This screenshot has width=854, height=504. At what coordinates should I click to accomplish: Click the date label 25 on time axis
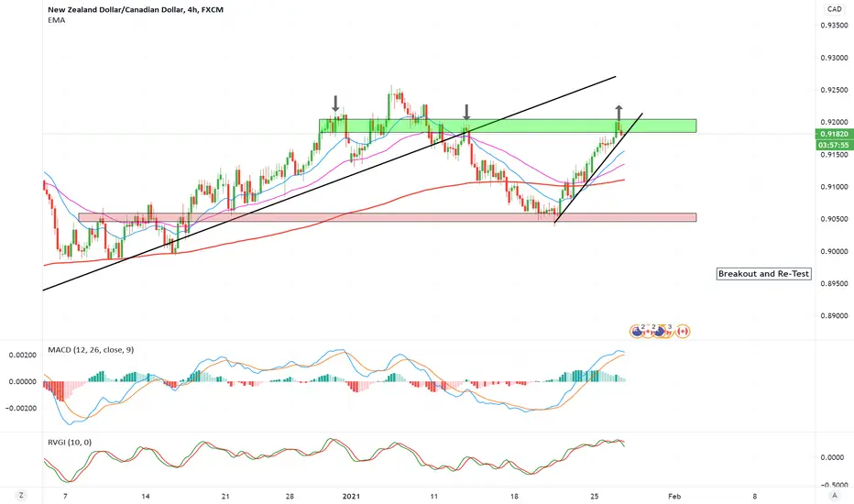(x=594, y=497)
